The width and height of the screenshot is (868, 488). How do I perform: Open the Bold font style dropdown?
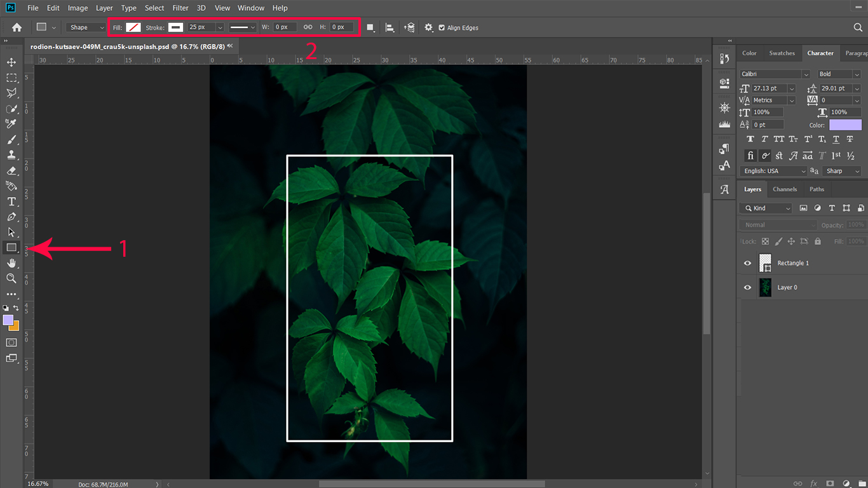tap(839, 74)
